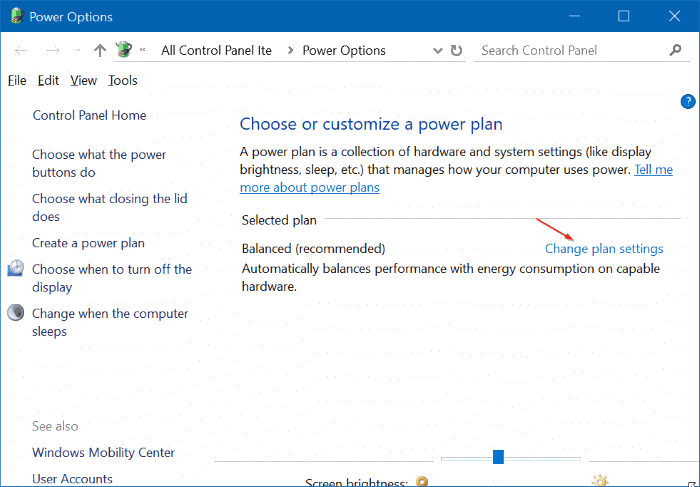This screenshot has width=700, height=487.
Task: Click the screen brightness slider thumb
Action: (x=498, y=457)
